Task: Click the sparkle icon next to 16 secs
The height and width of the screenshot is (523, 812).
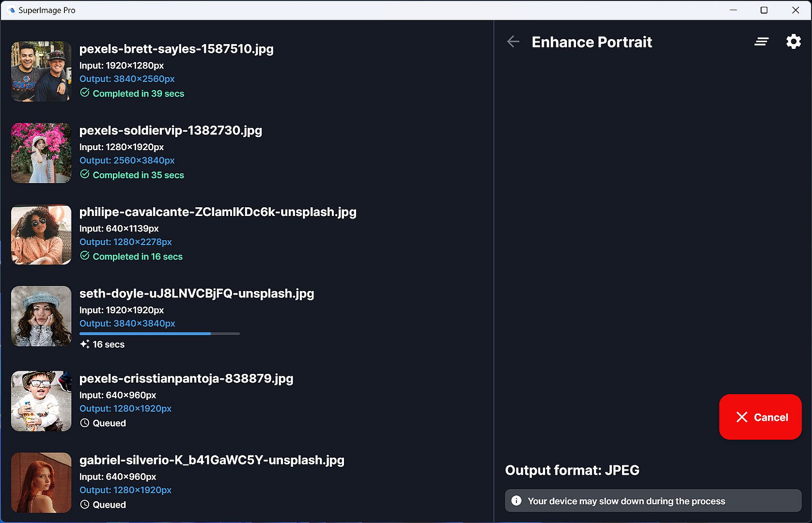Action: [x=85, y=344]
